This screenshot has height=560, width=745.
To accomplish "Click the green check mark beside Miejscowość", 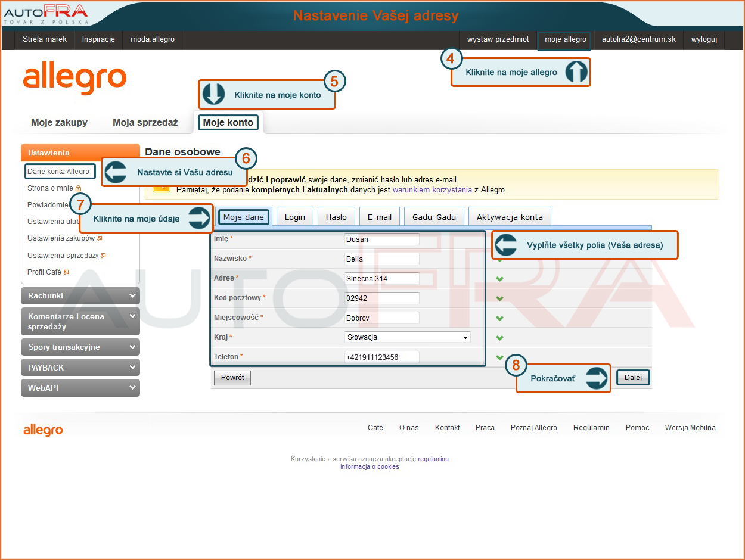I will pos(499,318).
